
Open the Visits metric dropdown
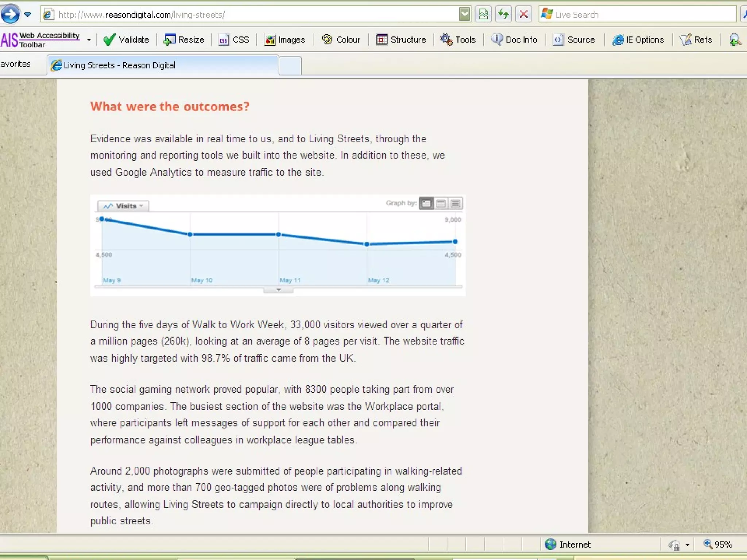pos(123,206)
